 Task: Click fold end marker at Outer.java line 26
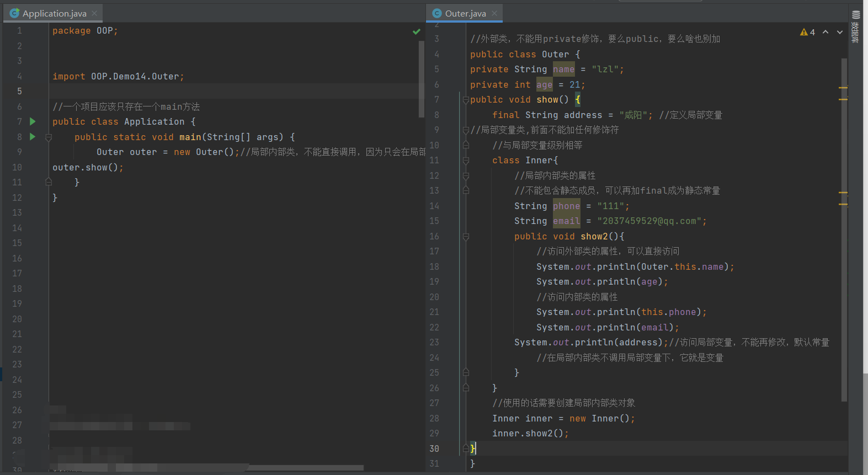[x=466, y=388]
